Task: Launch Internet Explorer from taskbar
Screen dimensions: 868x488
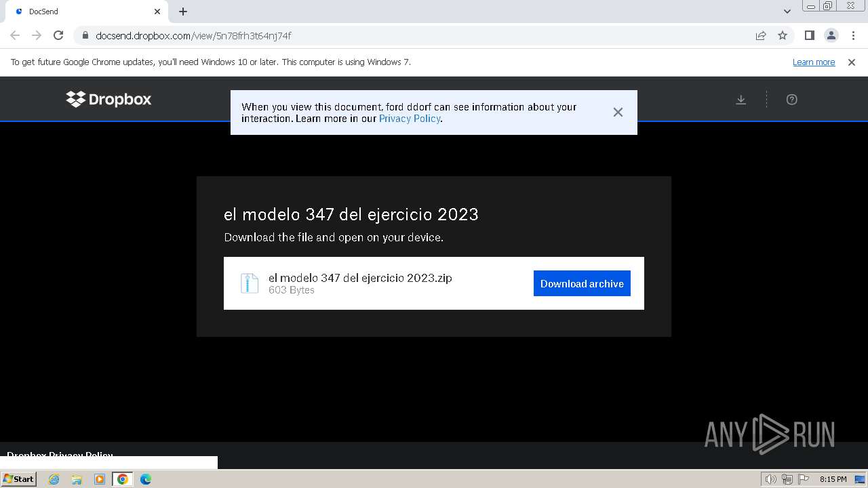Action: pos(54,479)
